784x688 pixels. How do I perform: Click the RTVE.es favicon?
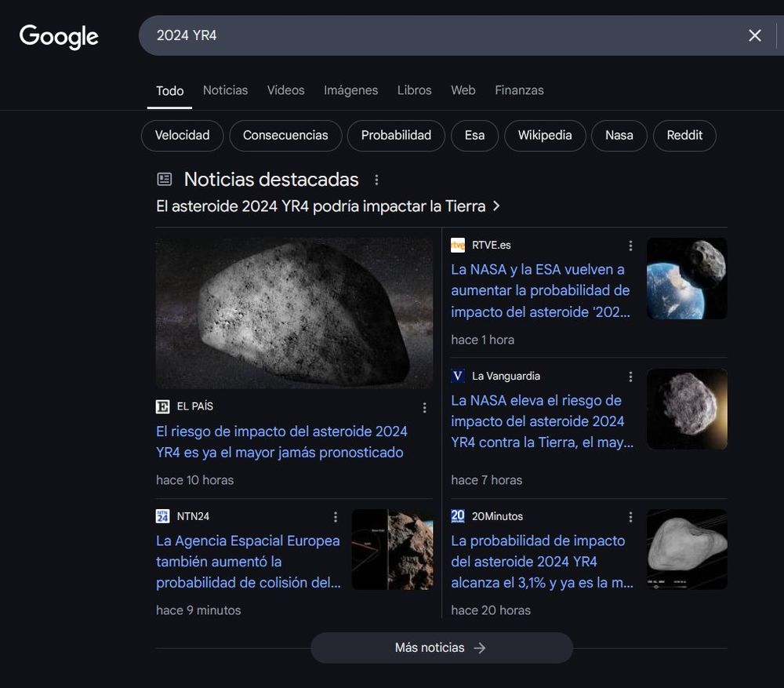(458, 244)
